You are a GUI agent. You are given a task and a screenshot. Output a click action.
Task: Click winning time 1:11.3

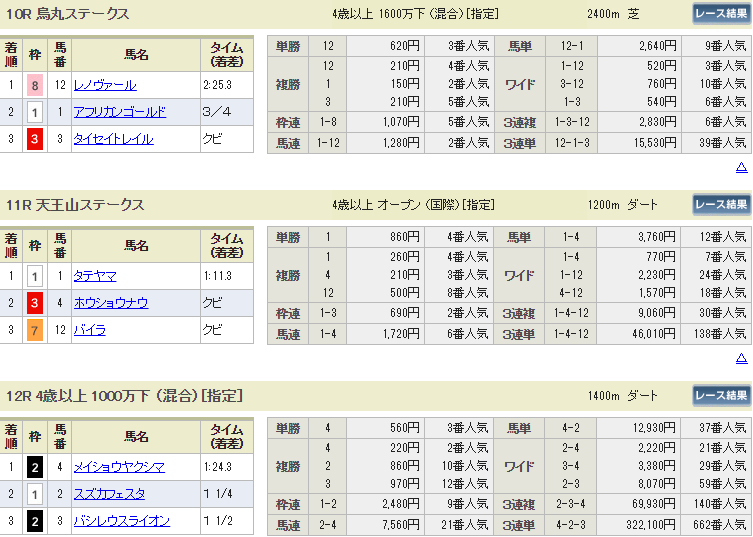tap(217, 276)
